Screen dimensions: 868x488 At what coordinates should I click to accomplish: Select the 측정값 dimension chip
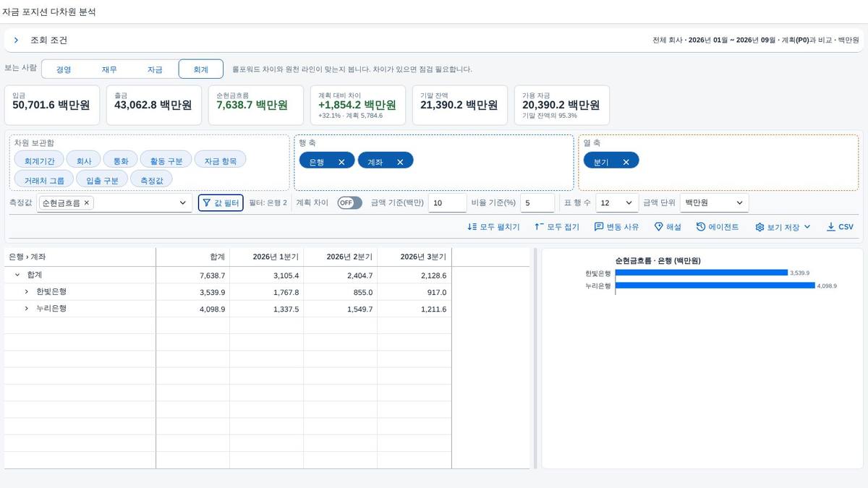pos(152,179)
